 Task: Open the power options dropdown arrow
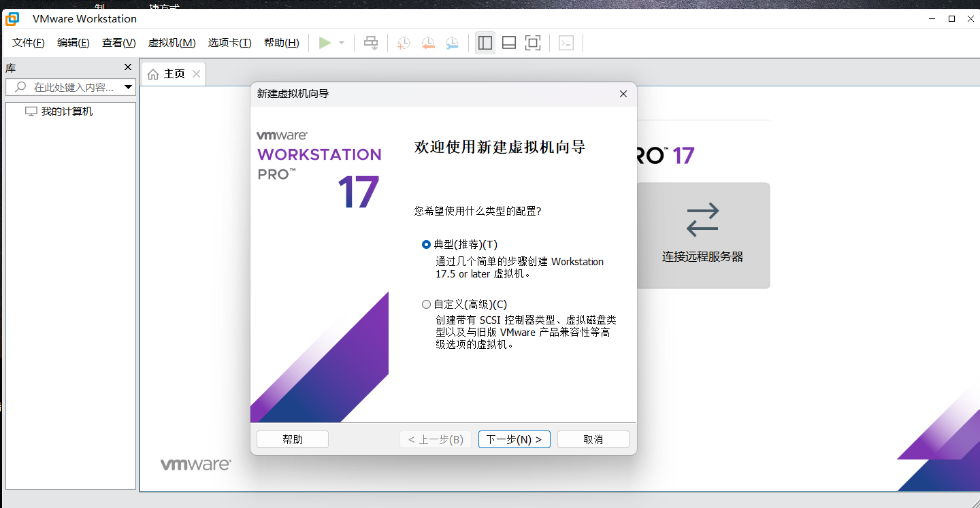pos(342,43)
